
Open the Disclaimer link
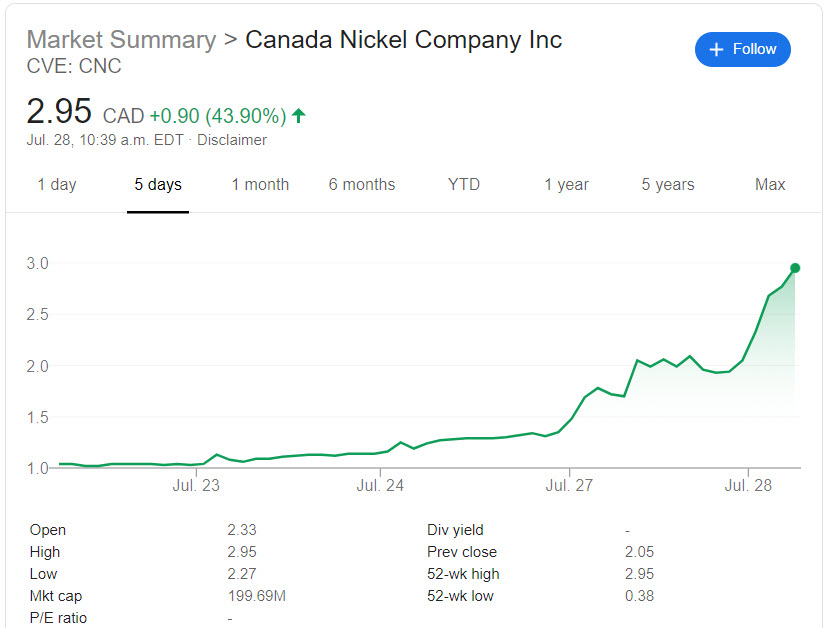coord(232,140)
